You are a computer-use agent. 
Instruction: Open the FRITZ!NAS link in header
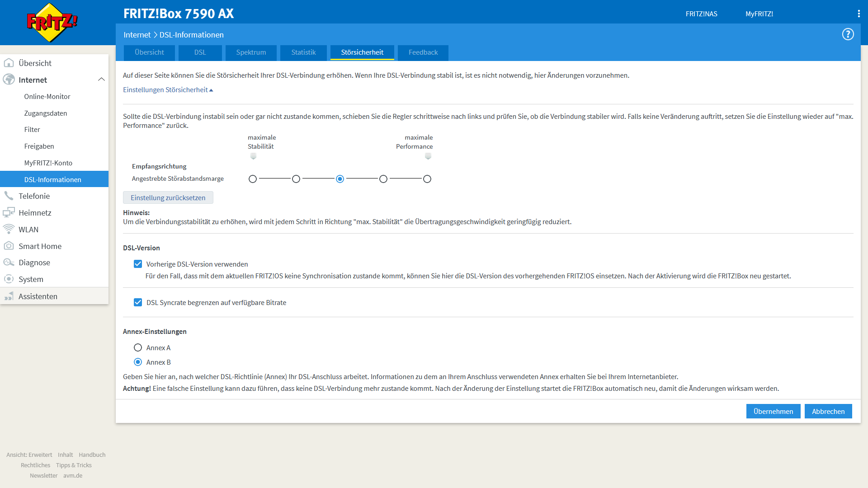pos(701,14)
